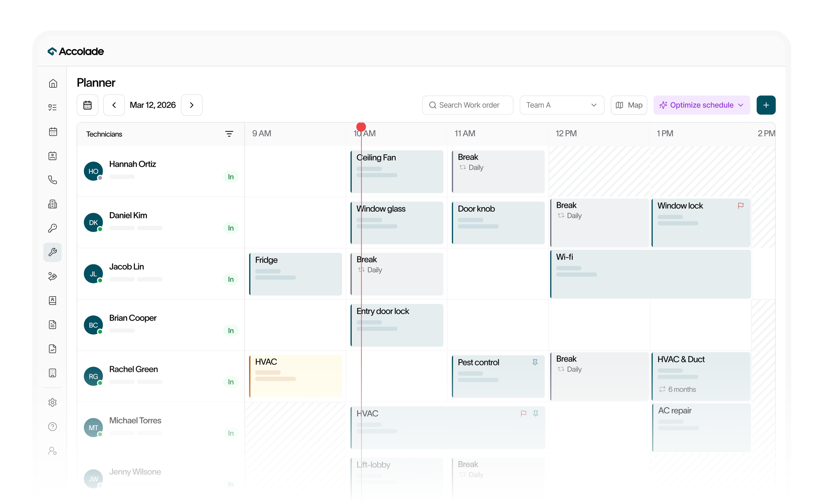Open the settings gear icon in sidebar
The height and width of the screenshot is (504, 833).
click(x=53, y=403)
